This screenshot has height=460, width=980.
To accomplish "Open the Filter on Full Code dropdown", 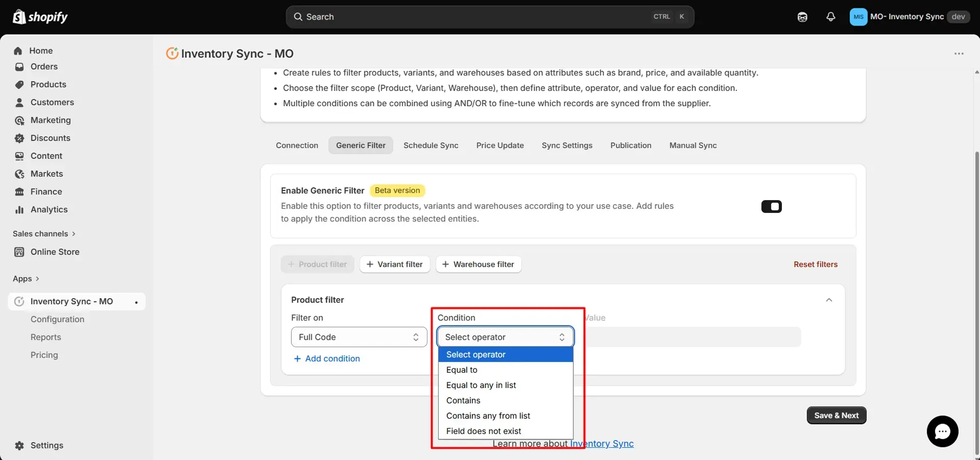I will click(x=359, y=337).
